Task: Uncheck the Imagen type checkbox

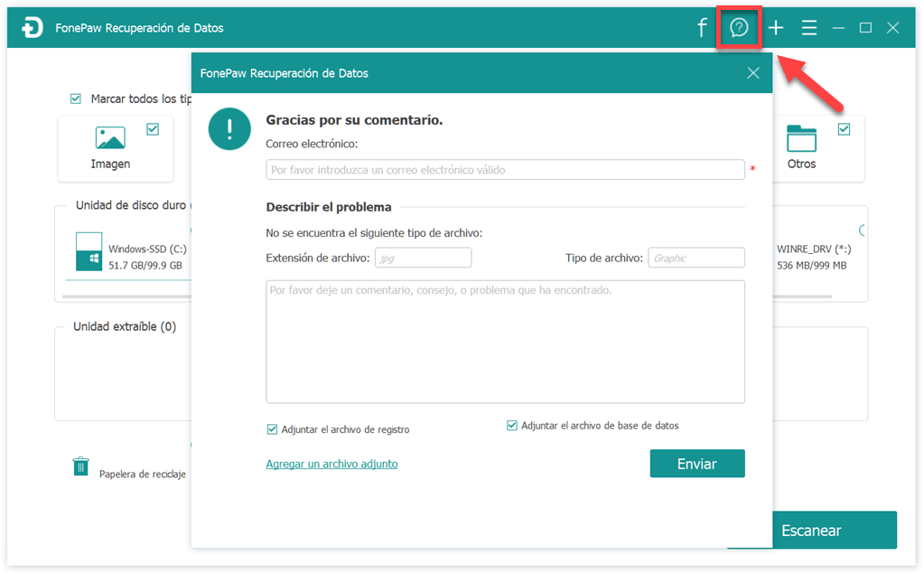Action: [x=153, y=129]
